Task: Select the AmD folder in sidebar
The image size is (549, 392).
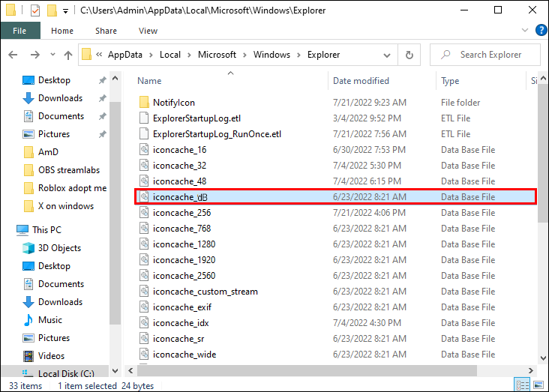Action: coord(48,152)
